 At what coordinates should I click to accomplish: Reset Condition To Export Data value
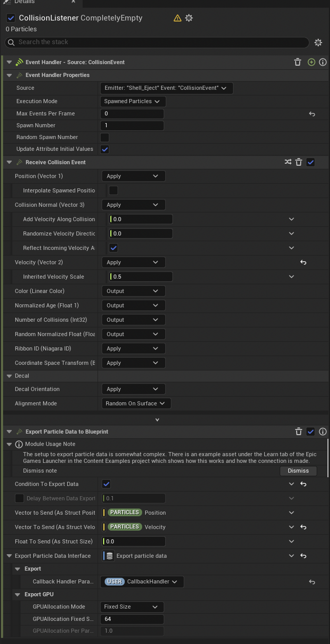tap(303, 484)
